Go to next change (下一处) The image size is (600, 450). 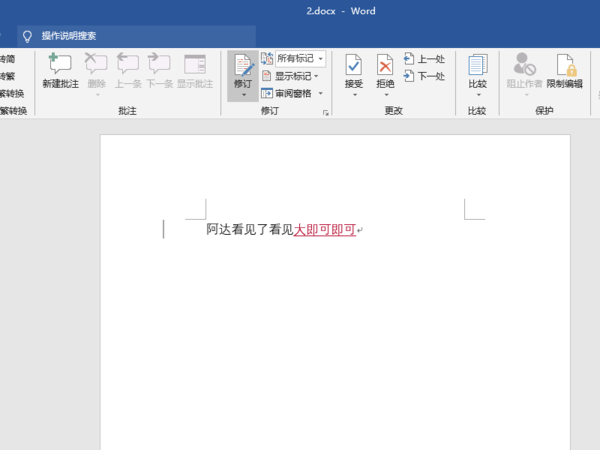424,76
